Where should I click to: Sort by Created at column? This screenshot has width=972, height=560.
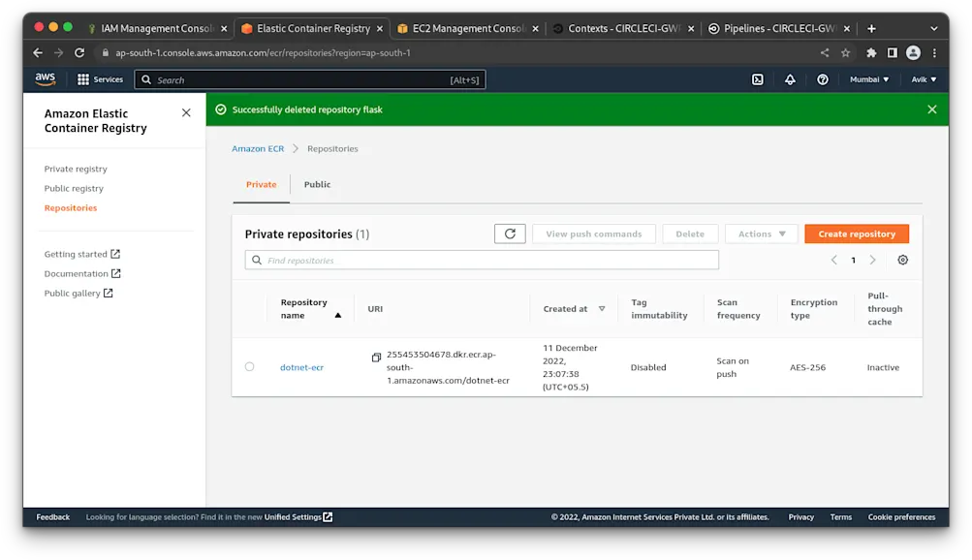click(574, 308)
